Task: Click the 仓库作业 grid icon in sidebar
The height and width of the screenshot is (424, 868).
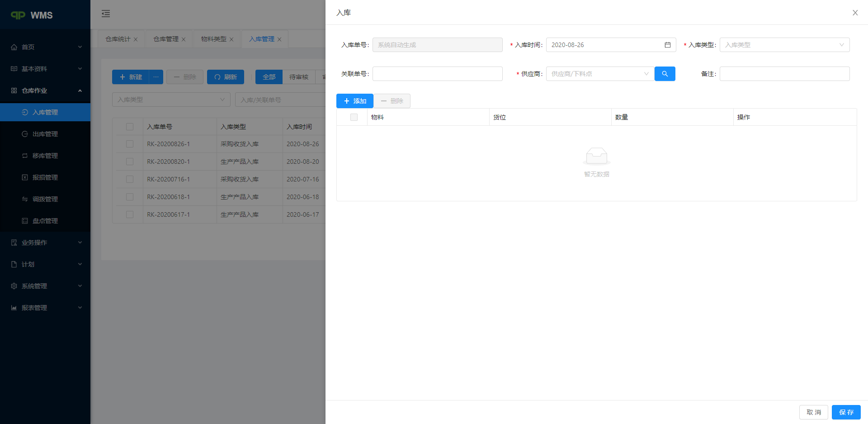Action: (14, 91)
